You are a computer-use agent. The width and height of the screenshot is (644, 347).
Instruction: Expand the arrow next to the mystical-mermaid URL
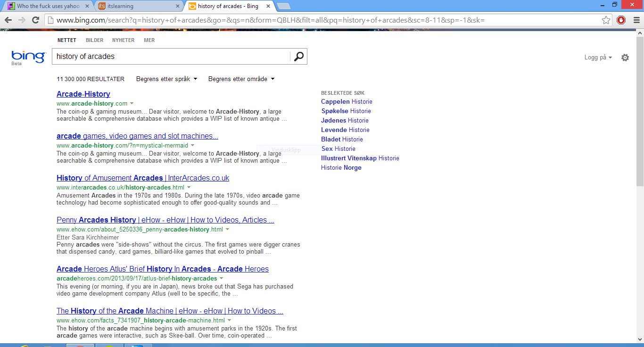[192, 145]
